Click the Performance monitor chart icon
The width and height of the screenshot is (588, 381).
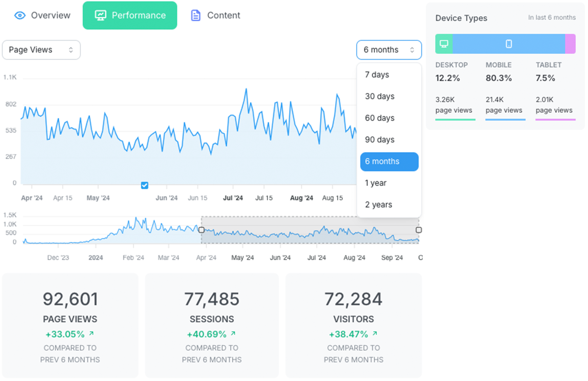(100, 15)
